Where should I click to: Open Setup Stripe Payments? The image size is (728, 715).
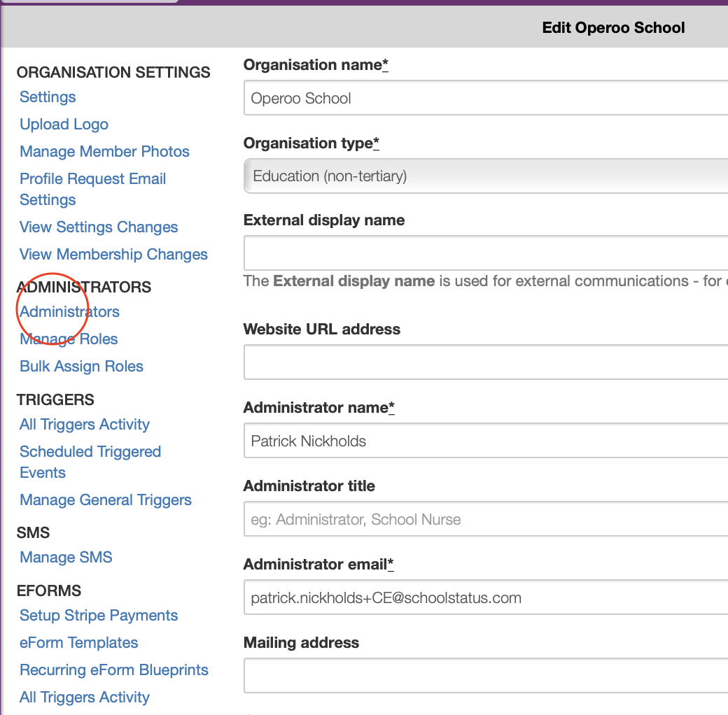(x=99, y=616)
